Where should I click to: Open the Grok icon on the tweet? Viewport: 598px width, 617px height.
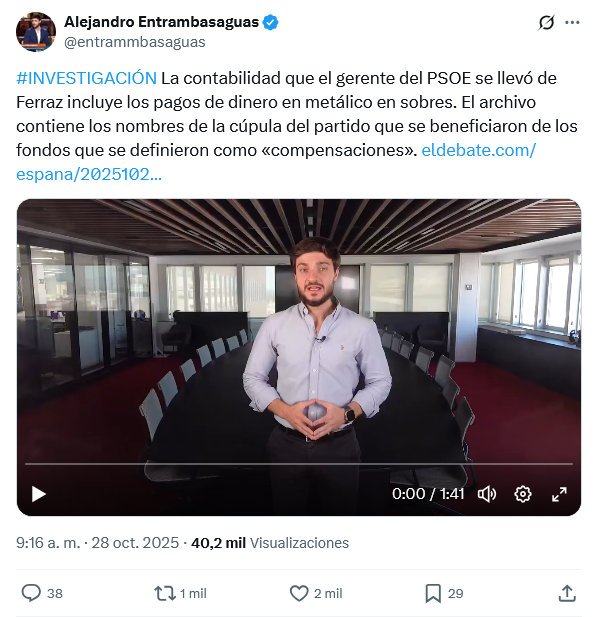click(x=546, y=22)
